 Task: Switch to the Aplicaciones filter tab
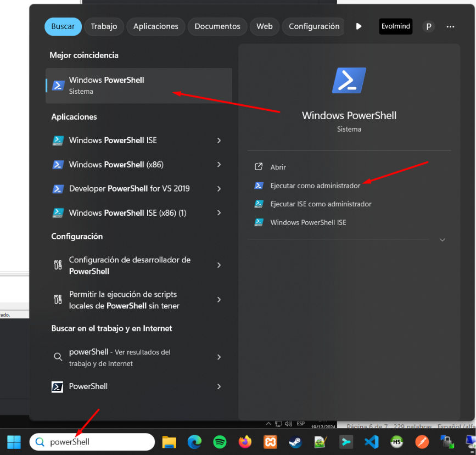click(156, 26)
